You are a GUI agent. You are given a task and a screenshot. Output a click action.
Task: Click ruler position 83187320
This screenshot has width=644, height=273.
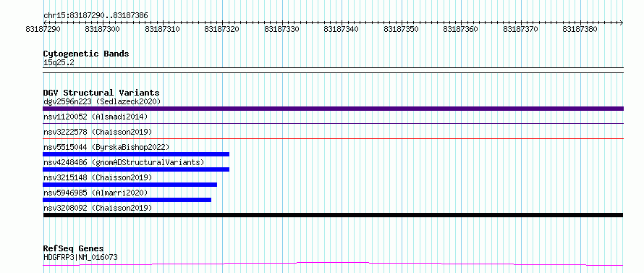[222, 29]
